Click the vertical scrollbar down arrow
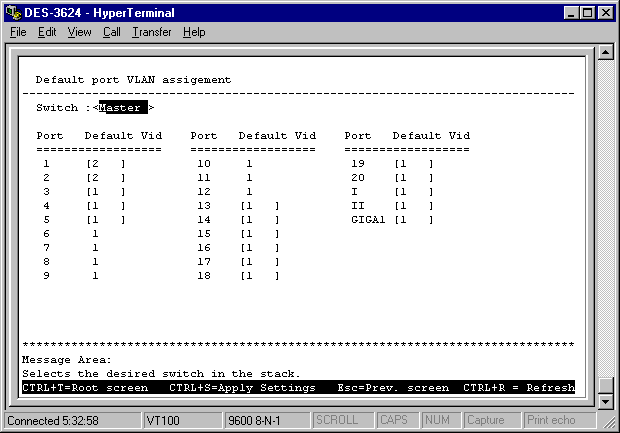The image size is (620, 433). coord(605,401)
